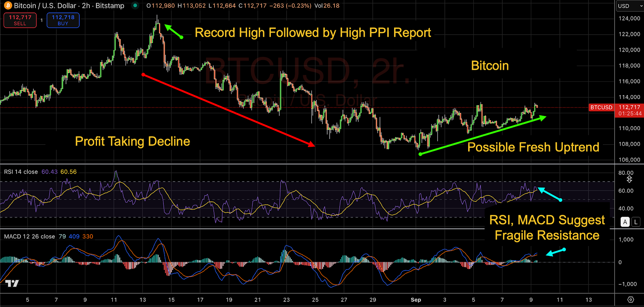This screenshot has height=307, width=644.
Task: Click the 112,718 BUY button
Action: point(63,20)
